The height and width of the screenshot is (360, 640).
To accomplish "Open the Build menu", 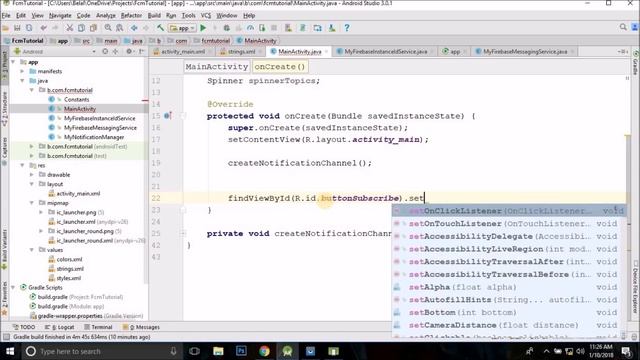I will (154, 16).
